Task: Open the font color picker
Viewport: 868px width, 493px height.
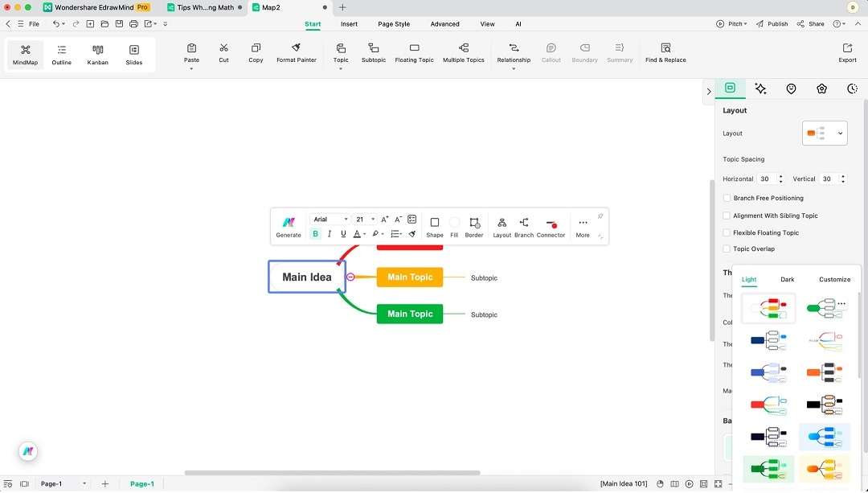Action: (x=358, y=234)
